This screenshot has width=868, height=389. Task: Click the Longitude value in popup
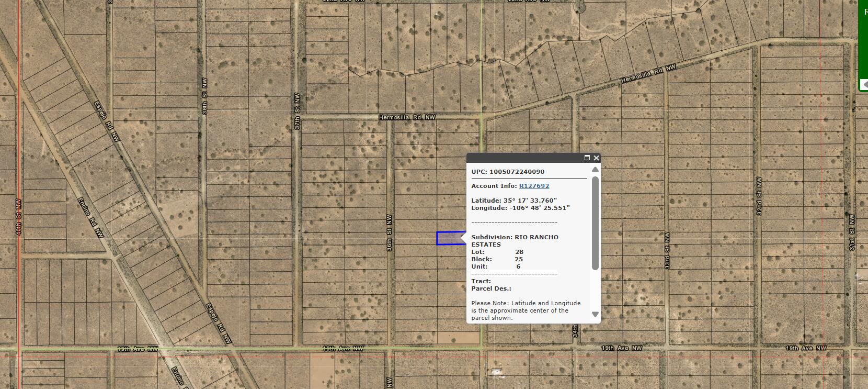click(539, 208)
